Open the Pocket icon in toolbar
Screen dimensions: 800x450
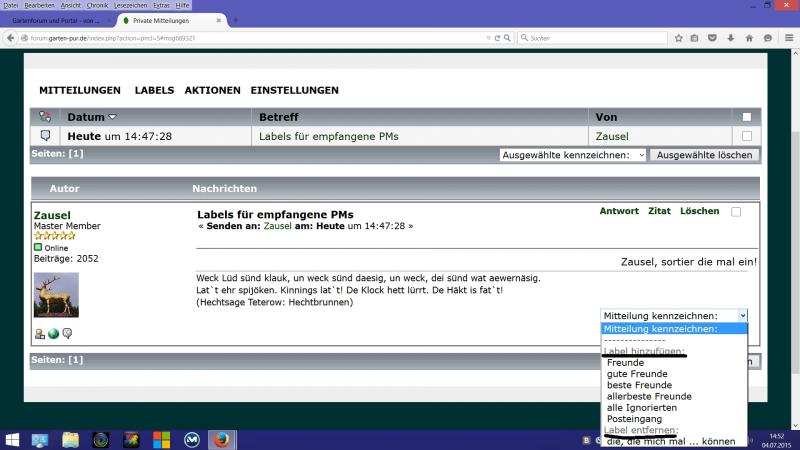click(x=712, y=38)
